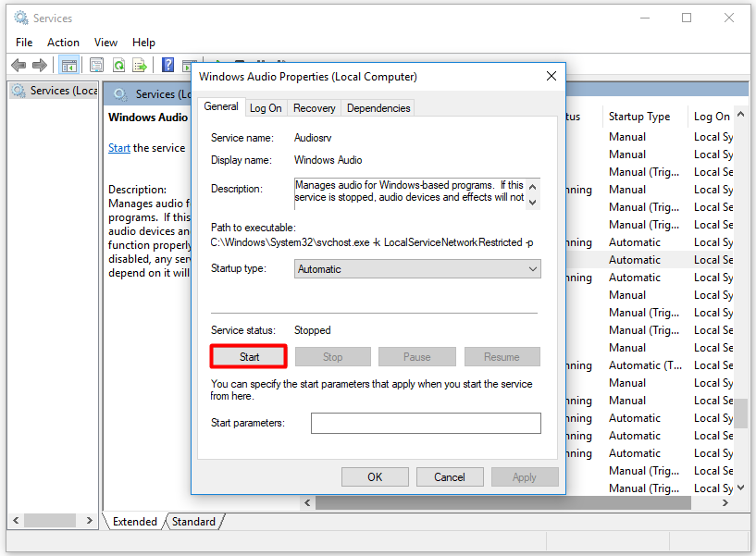Click the Apply button
756x556 pixels.
pyautogui.click(x=525, y=477)
